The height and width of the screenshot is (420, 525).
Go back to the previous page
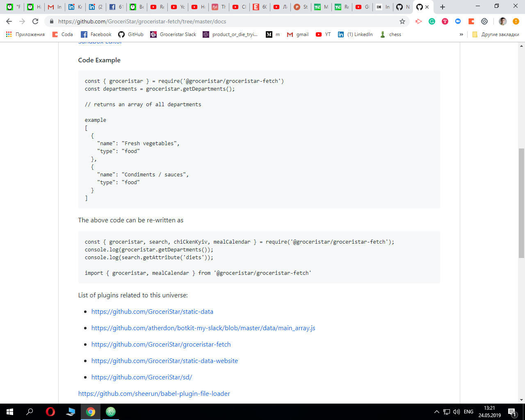[9, 21]
